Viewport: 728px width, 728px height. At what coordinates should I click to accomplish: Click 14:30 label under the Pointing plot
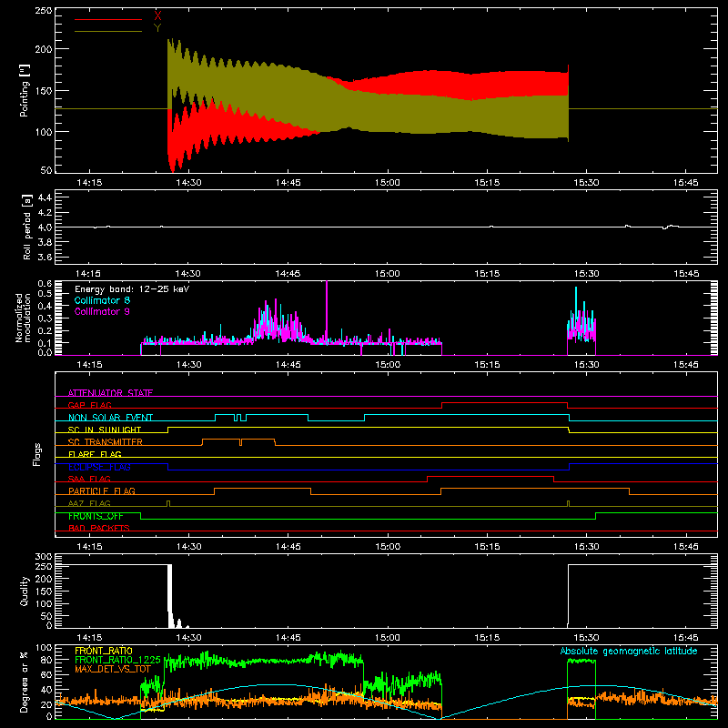[x=188, y=183]
